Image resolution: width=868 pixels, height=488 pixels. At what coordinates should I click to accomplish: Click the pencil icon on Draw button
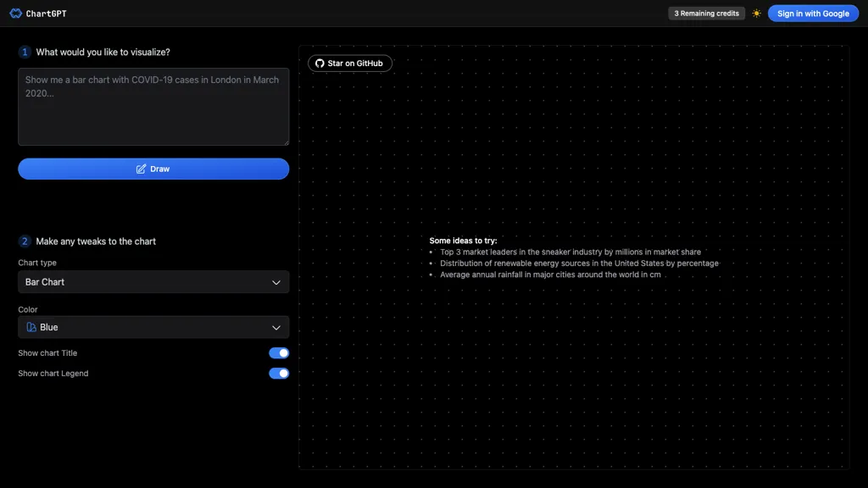coord(141,169)
